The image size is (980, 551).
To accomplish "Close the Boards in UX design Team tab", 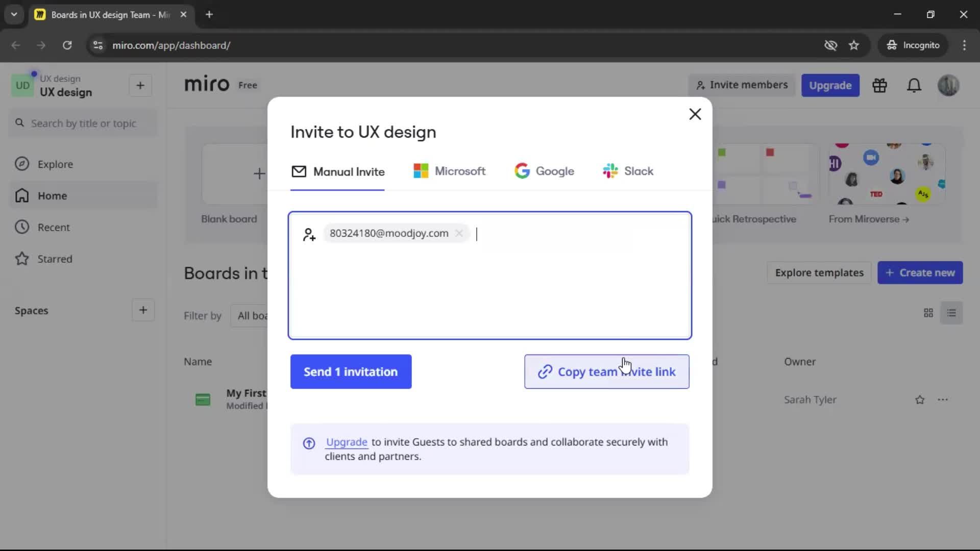I will (183, 15).
